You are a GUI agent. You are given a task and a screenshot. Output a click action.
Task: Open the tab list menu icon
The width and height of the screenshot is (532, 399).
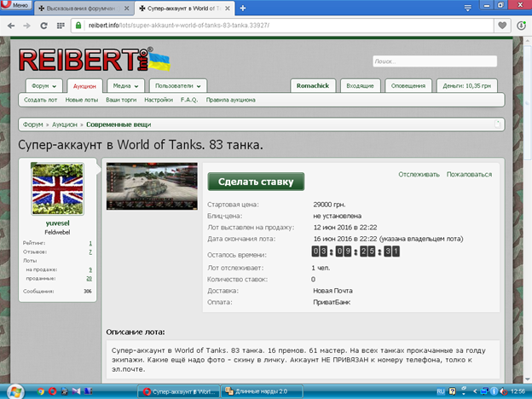(467, 9)
